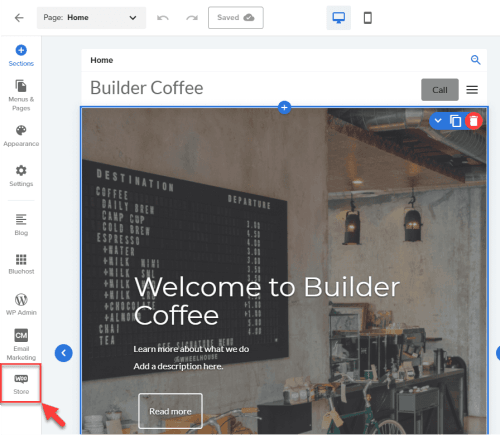The width and height of the screenshot is (500, 435).
Task: Switch to mobile preview icon
Action: tap(368, 18)
